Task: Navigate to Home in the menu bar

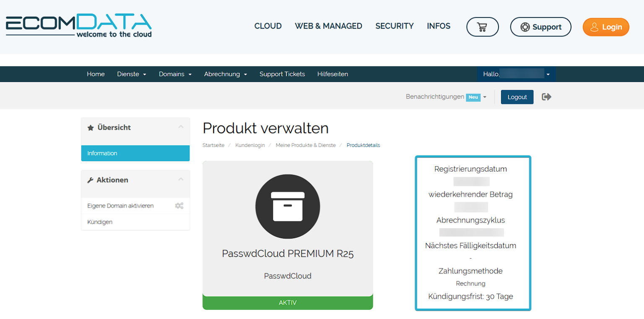Action: [x=96, y=74]
